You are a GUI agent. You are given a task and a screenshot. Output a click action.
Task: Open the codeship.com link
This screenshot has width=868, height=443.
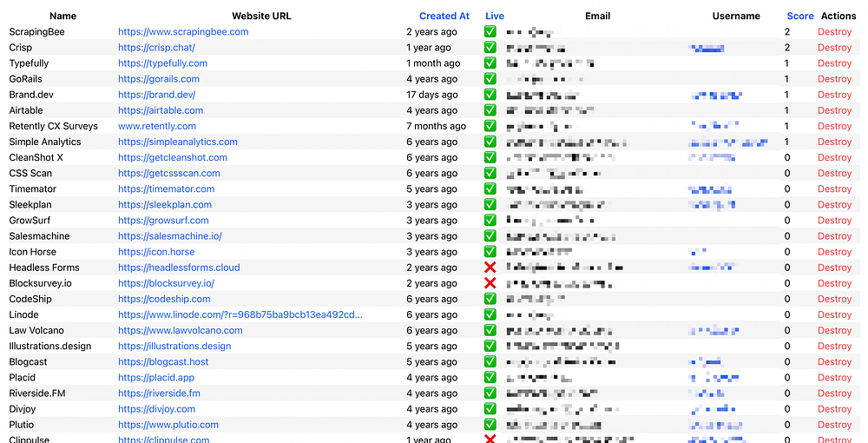[164, 299]
